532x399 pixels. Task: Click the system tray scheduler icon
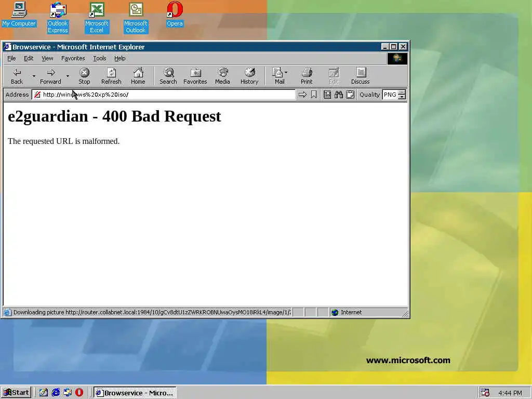(x=485, y=393)
